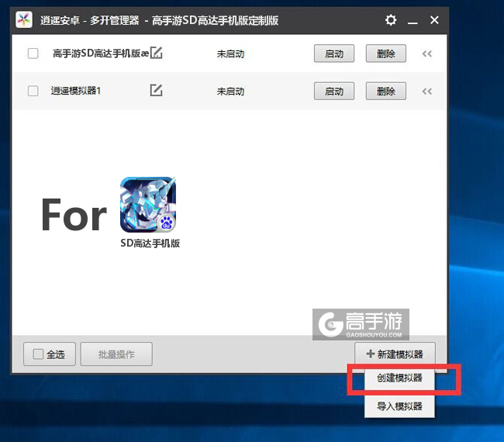Open the 新建模拟器 dropdown button
504x442 pixels.
click(395, 354)
